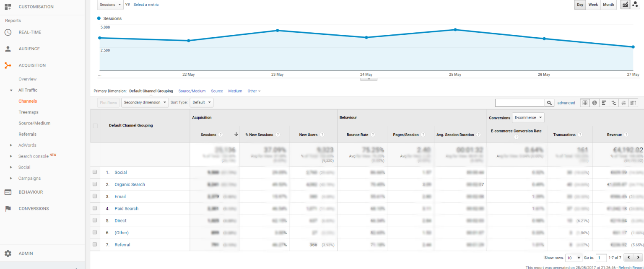644x269 pixels.
Task: Click the Behaviour section icon
Action: (x=8, y=192)
